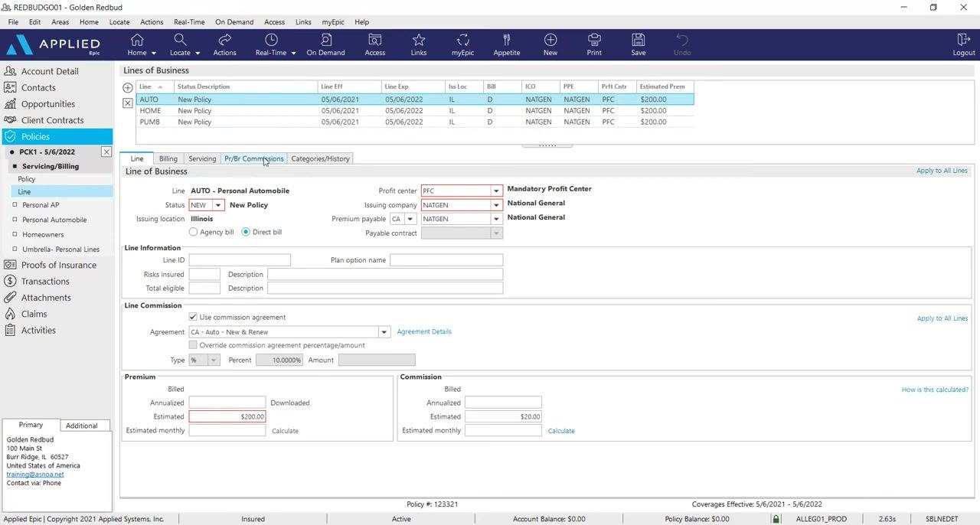Viewport: 980px width, 525px height.
Task: Toggle Use commission agreement checkbox
Action: click(193, 317)
